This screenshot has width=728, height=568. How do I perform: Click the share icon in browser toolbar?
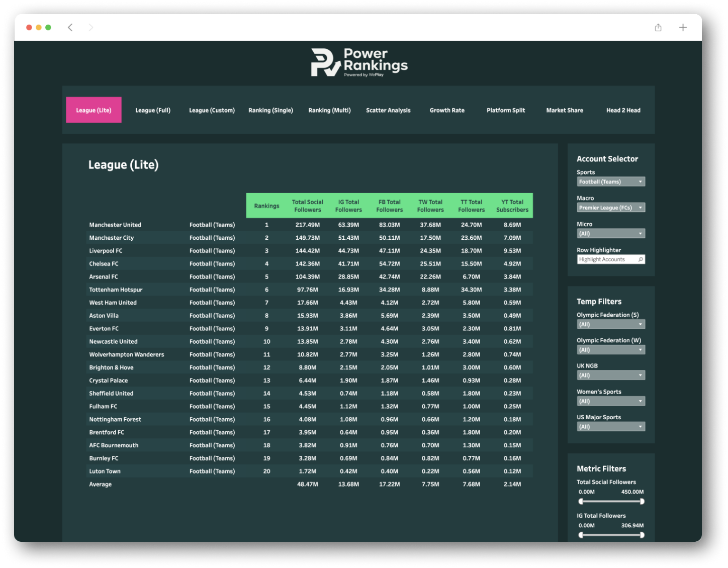(658, 27)
